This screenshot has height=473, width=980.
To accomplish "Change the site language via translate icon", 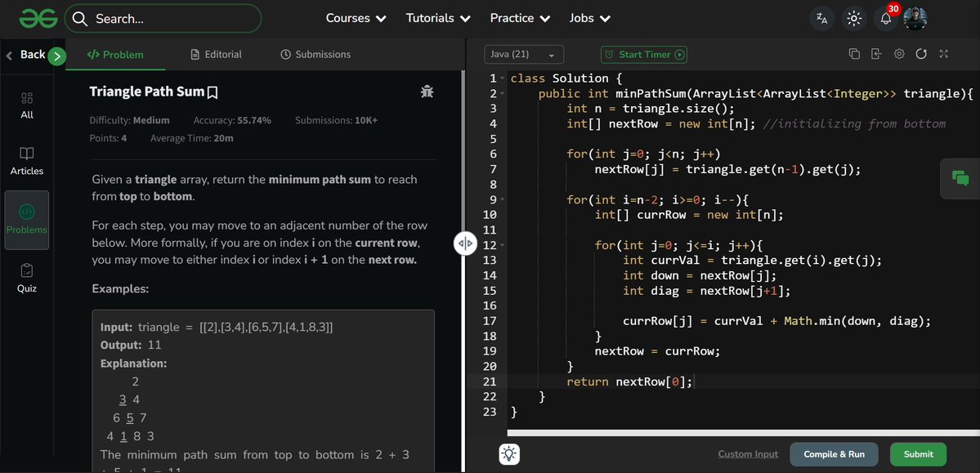I will pyautogui.click(x=821, y=17).
